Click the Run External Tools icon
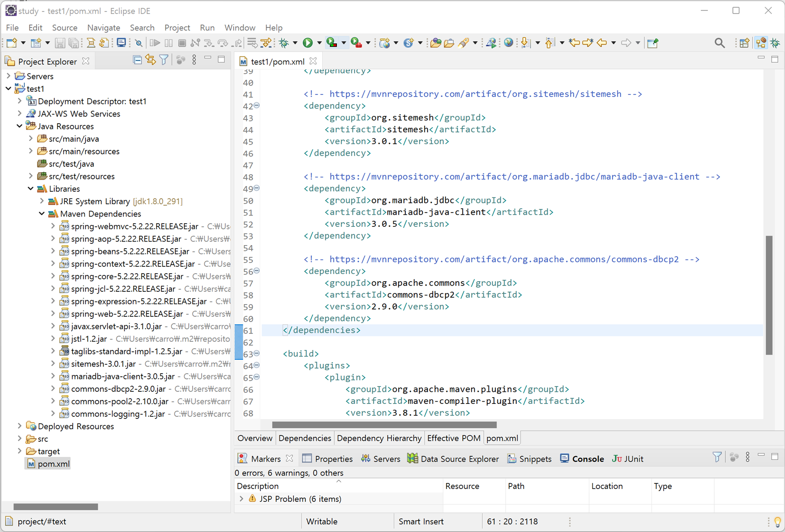Image resolution: width=785 pixels, height=532 pixels. click(356, 43)
